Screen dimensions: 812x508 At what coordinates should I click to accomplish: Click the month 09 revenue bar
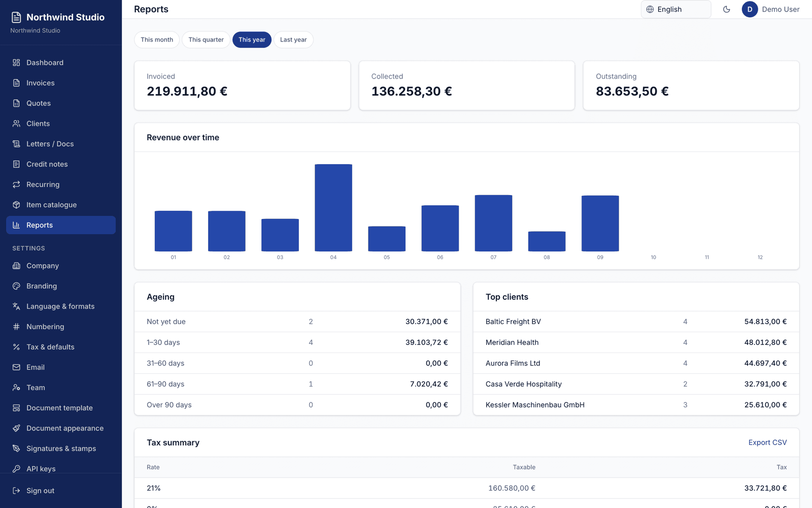click(600, 224)
